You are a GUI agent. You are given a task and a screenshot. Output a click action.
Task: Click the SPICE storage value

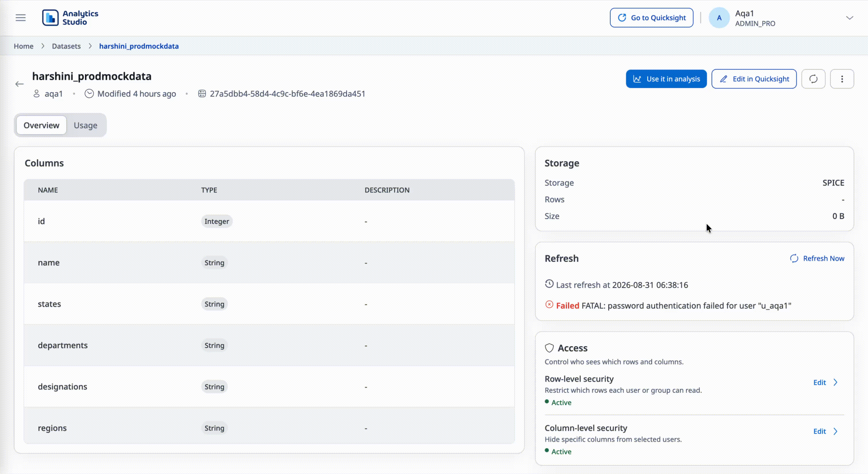coord(833,183)
